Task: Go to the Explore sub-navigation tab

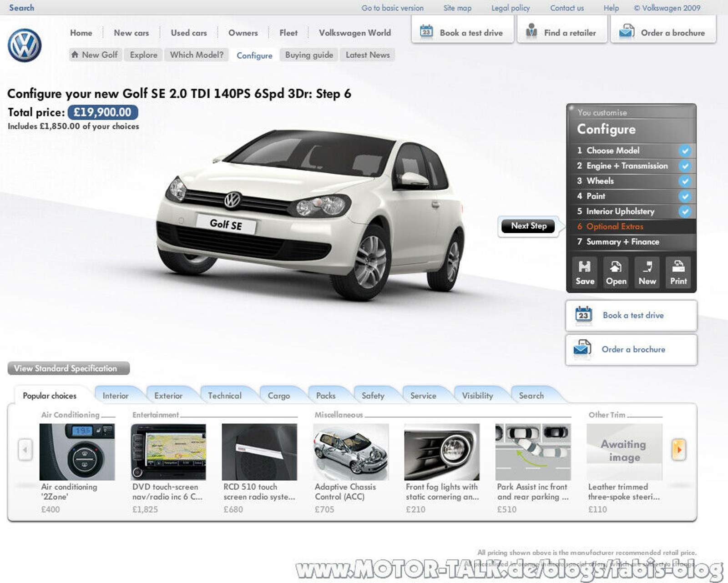Action: [x=143, y=55]
